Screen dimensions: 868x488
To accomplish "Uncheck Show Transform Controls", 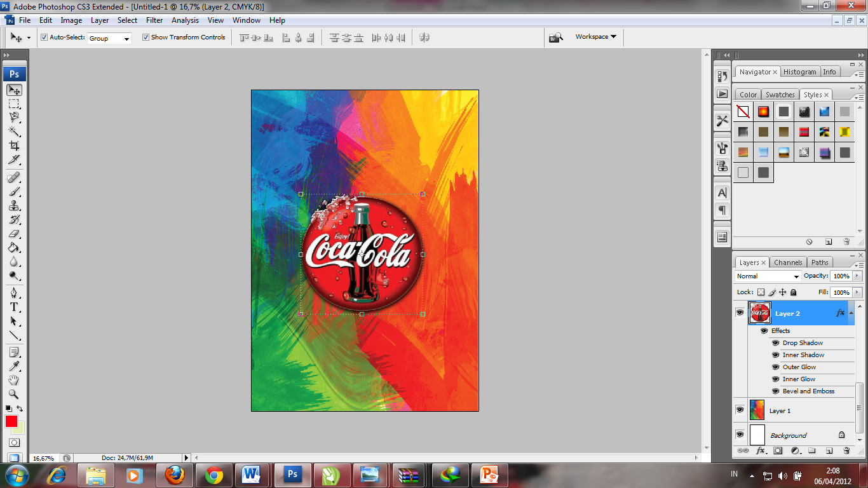I will [146, 37].
